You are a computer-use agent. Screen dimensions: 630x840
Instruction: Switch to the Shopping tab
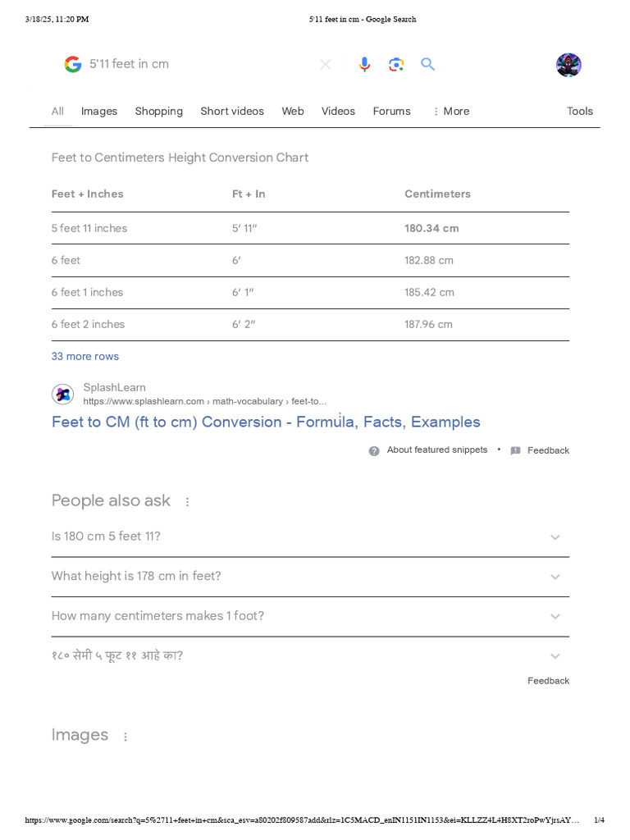(x=159, y=112)
